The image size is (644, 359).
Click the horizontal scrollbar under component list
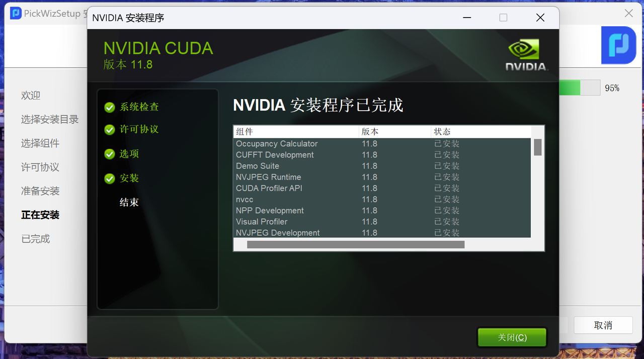pyautogui.click(x=356, y=245)
